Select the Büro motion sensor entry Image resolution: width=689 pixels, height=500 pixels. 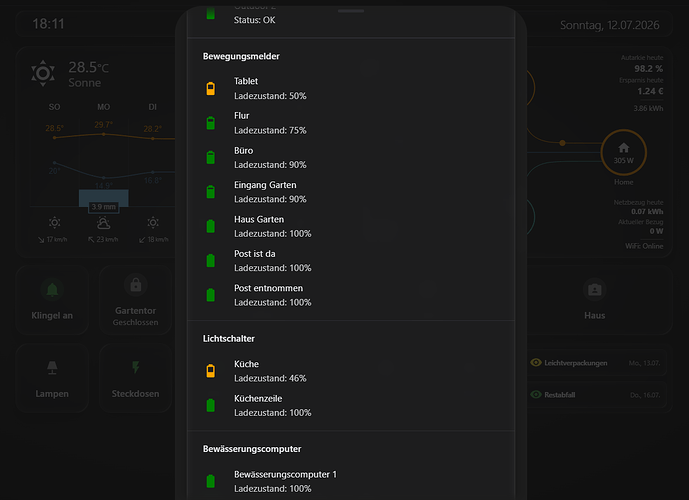pyautogui.click(x=351, y=157)
